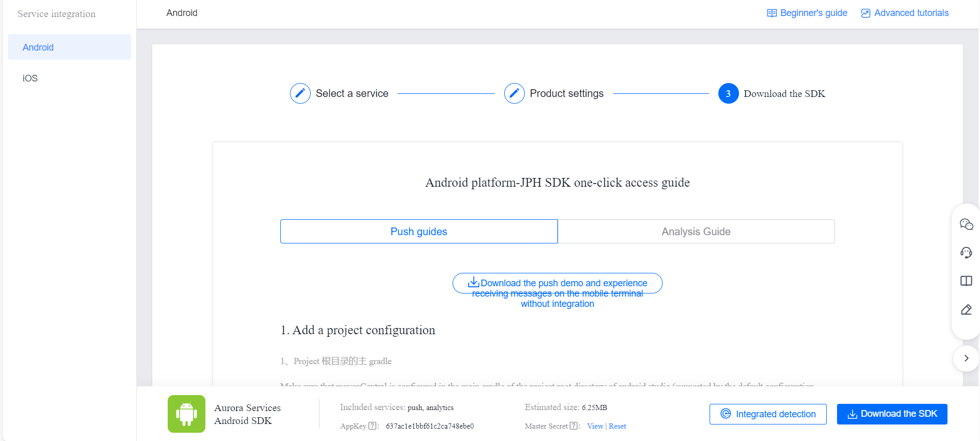
Task: Expand the side panel chevron arrow
Action: click(966, 358)
